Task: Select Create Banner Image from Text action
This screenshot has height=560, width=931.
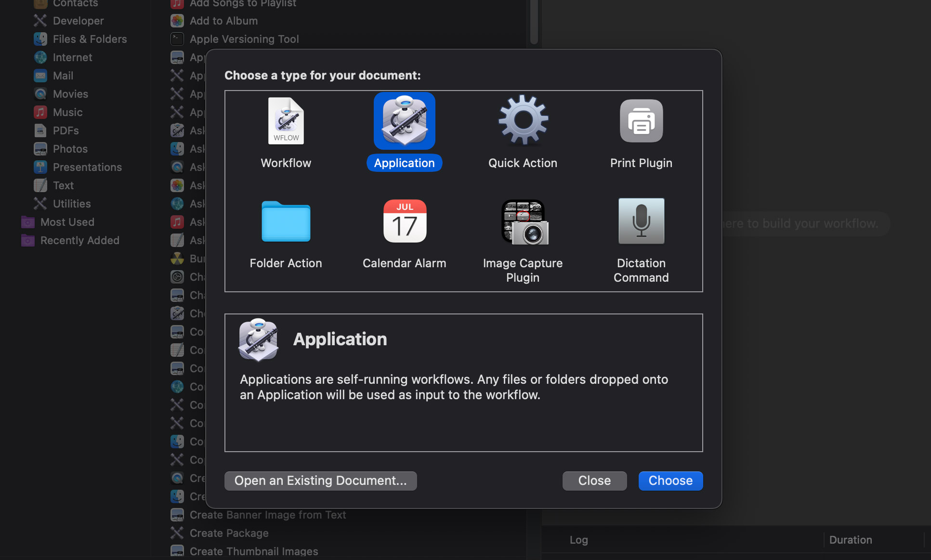Action: [259, 515]
